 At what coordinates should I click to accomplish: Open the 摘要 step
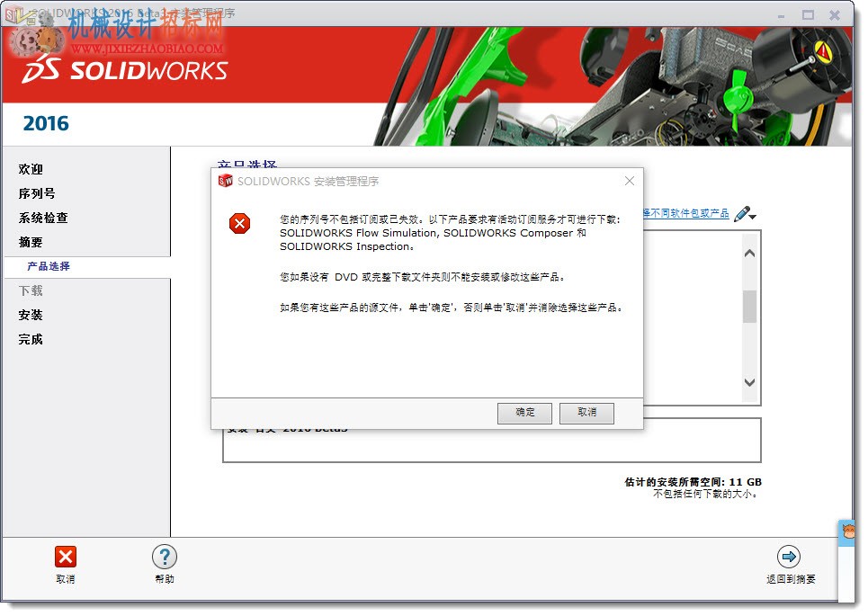tap(31, 243)
